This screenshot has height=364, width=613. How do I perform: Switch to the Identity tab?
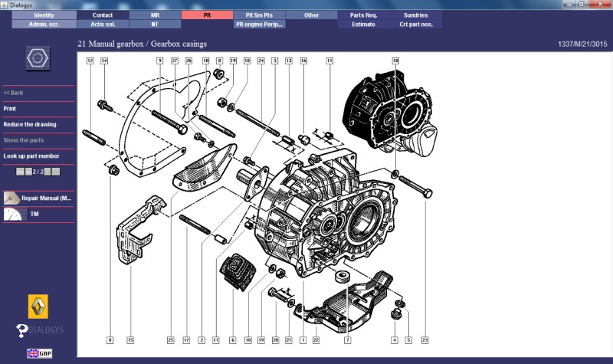[x=44, y=15]
